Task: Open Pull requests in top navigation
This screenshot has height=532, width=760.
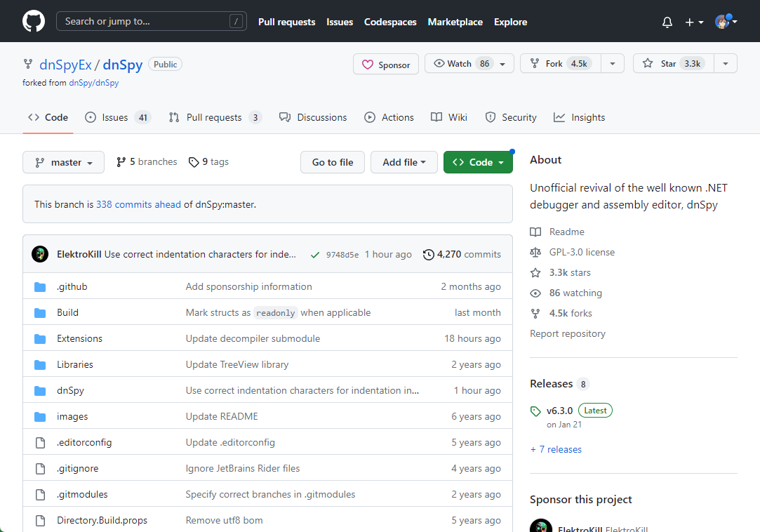Action: pos(286,22)
